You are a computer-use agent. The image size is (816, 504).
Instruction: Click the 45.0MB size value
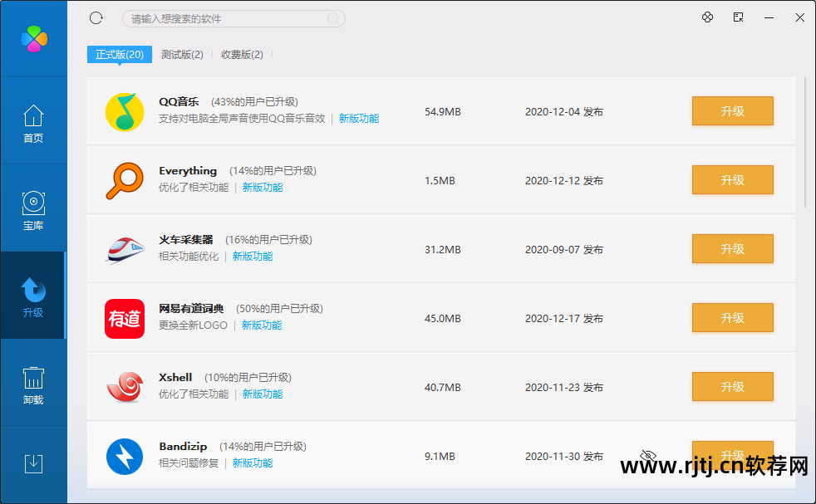[442, 318]
